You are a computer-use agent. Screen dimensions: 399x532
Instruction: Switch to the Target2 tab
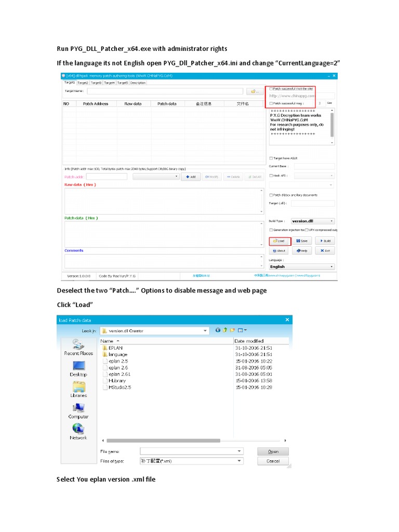tap(83, 83)
